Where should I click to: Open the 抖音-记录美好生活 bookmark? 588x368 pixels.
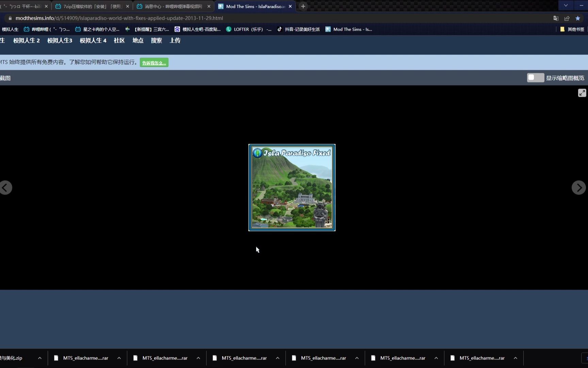tap(298, 29)
